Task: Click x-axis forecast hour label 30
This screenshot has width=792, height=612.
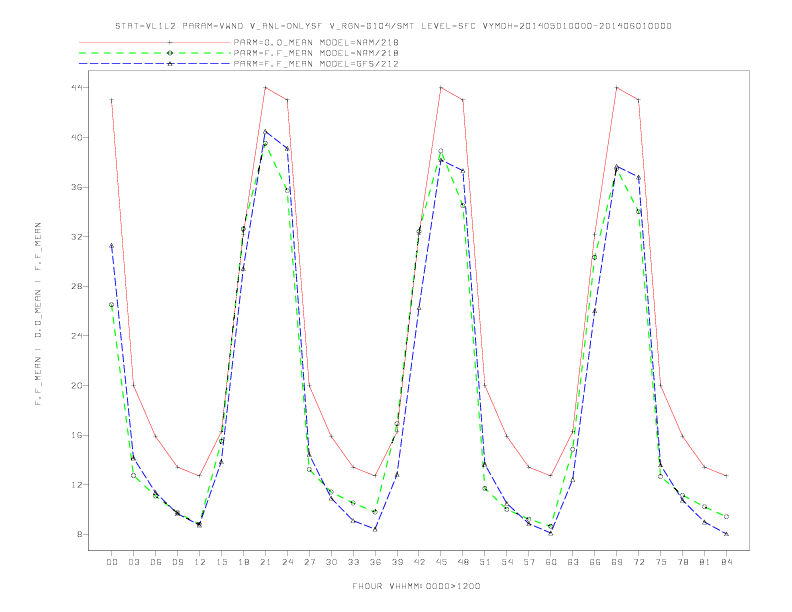Action: [331, 562]
